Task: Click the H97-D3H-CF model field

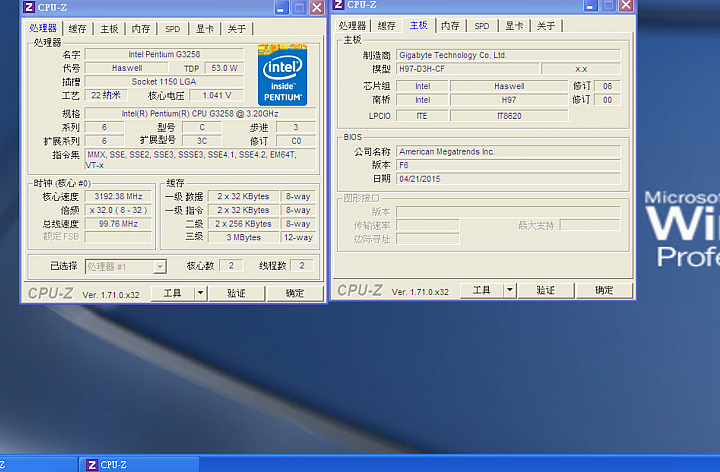Action: click(x=467, y=69)
